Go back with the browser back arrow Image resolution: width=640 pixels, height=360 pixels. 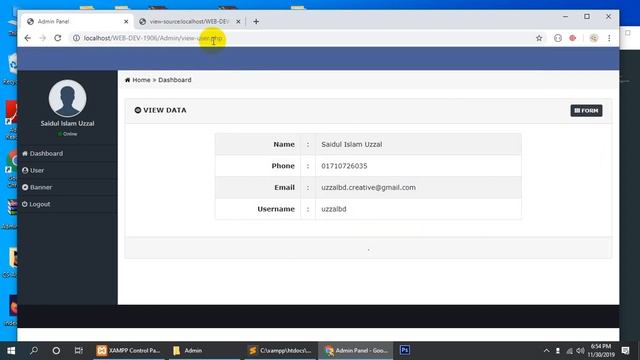pyautogui.click(x=27, y=38)
